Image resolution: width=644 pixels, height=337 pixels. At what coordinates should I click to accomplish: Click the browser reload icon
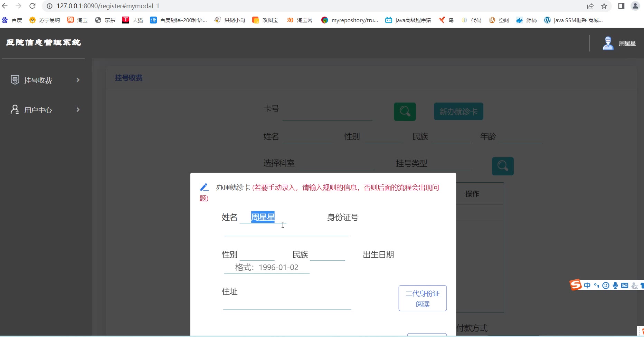click(32, 6)
